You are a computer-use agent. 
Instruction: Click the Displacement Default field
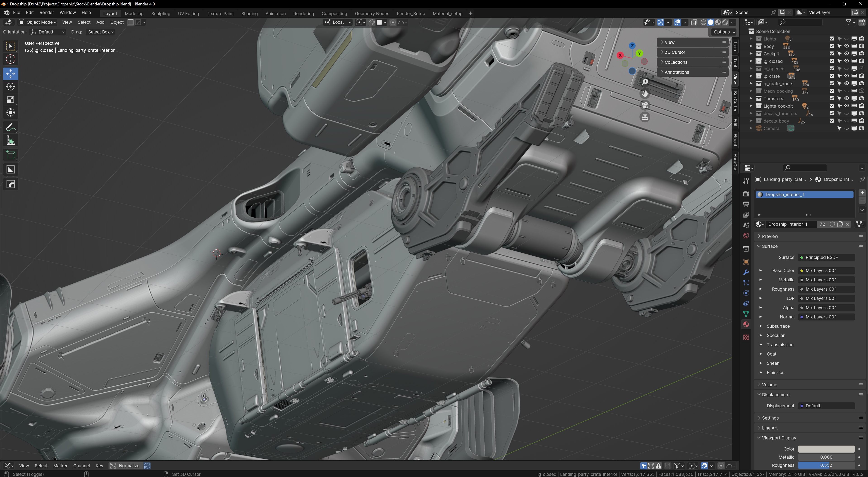tap(827, 406)
